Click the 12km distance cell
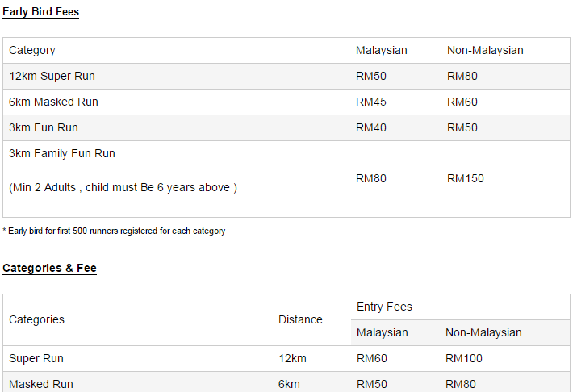The width and height of the screenshot is (577, 392). pos(292,358)
